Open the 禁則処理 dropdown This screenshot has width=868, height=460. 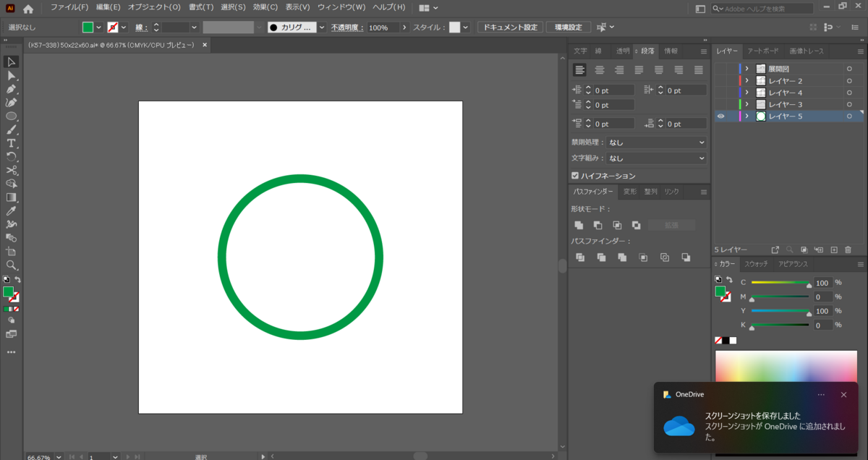656,142
